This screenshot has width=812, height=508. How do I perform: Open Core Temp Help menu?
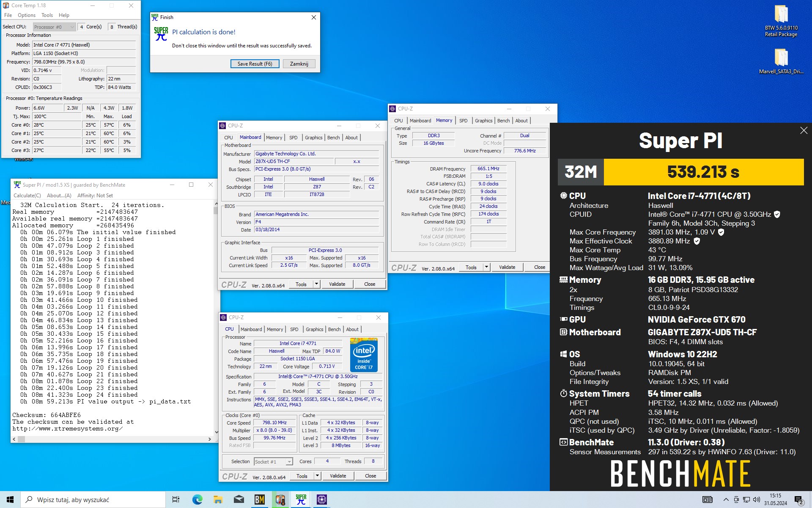click(64, 15)
